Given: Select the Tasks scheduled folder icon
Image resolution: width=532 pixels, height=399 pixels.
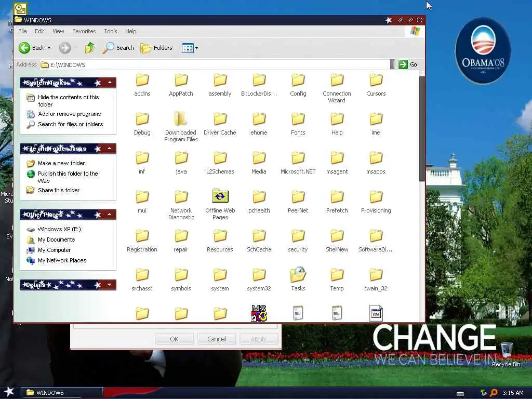Looking at the screenshot, I should (x=298, y=274).
